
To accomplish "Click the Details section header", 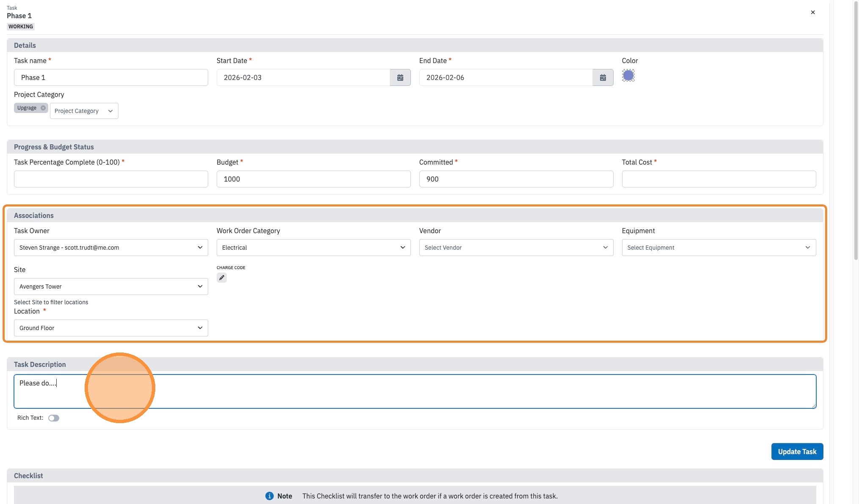I will pos(415,45).
